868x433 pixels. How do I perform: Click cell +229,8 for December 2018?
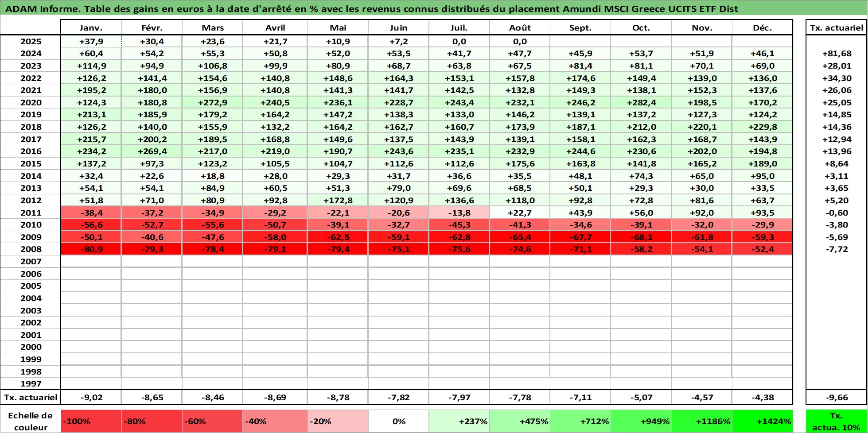click(762, 127)
